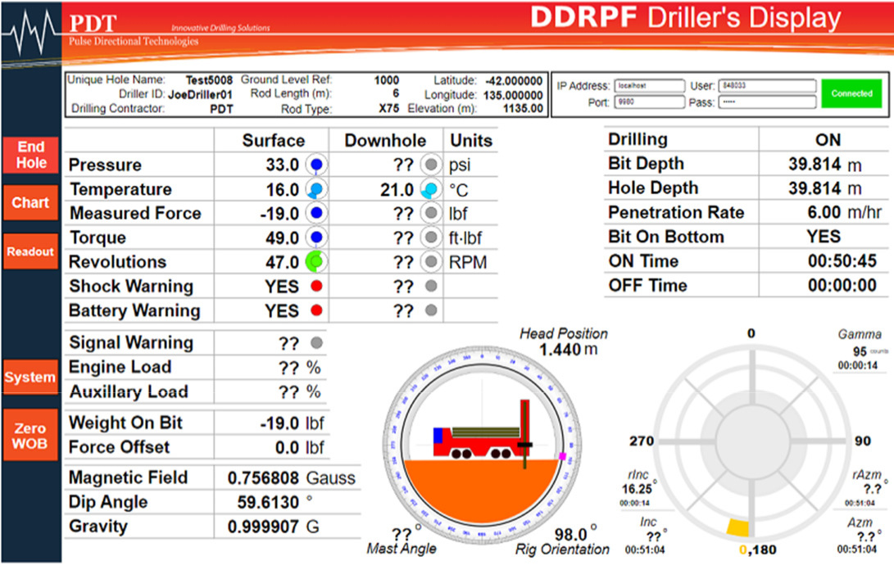Viewport: 894px width, 588px height.
Task: Click the magenta rig orientation marker
Action: coord(563,456)
